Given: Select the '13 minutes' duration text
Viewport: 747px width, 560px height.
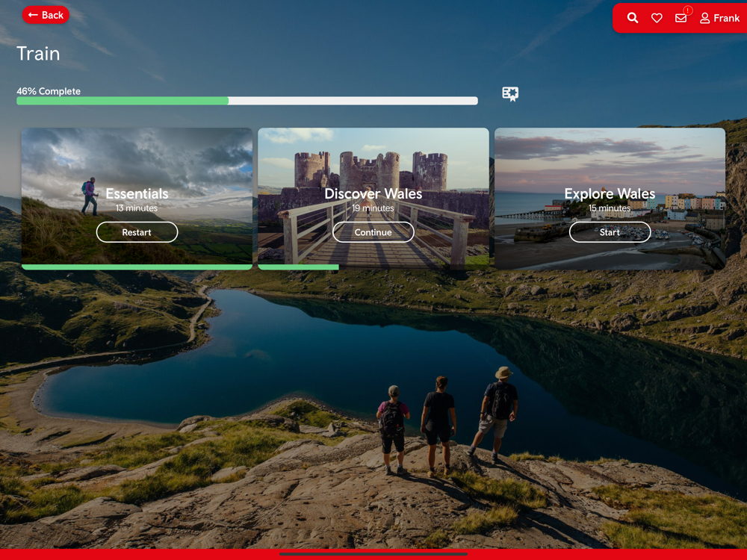Looking at the screenshot, I should 137,208.
